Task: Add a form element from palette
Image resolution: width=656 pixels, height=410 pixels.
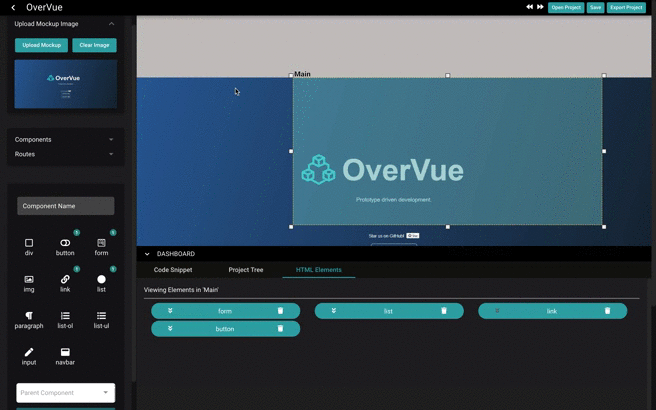Action: 101,247
